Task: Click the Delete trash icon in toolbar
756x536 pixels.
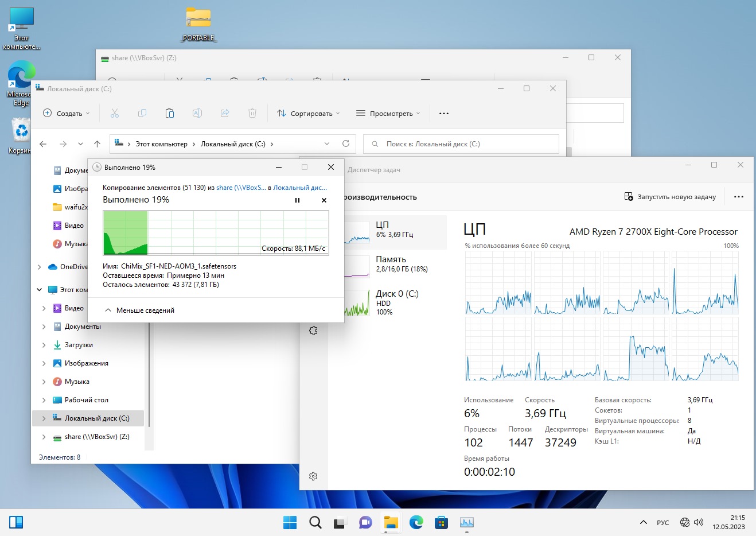Action: point(252,114)
